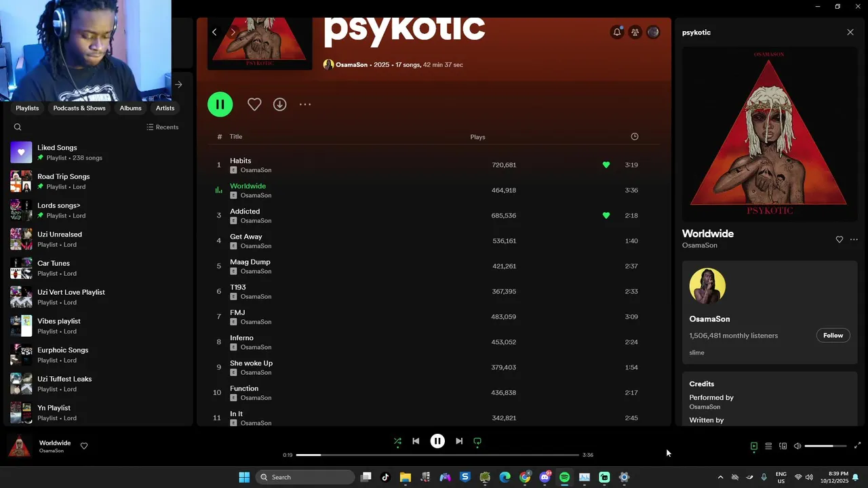Like Worldwide in now playing panel
Screen dimensions: 868x488
coord(839,239)
